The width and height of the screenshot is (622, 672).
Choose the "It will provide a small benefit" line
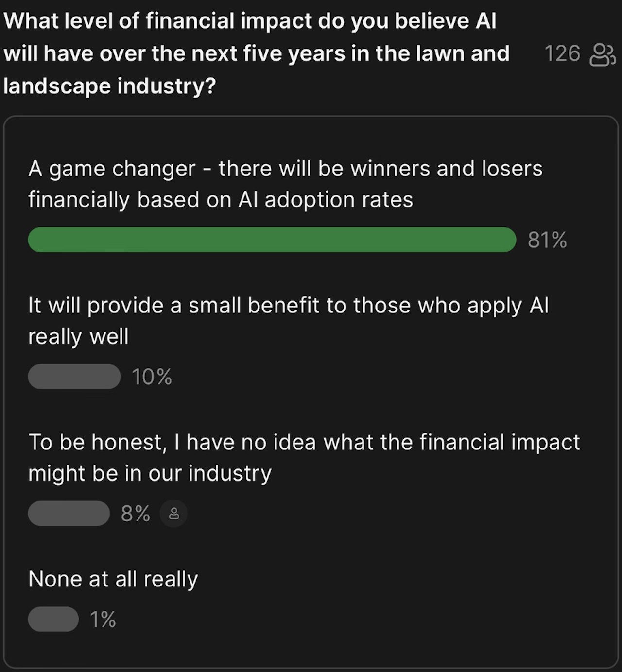288,306
